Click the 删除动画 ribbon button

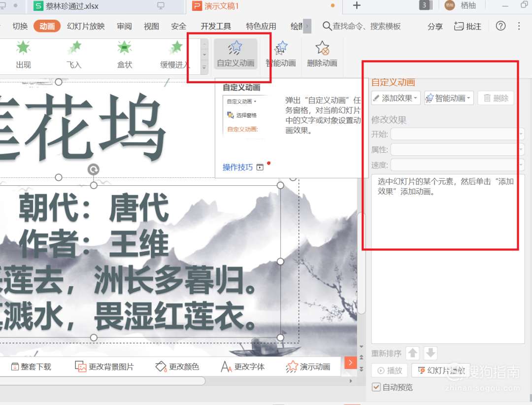pyautogui.click(x=322, y=54)
